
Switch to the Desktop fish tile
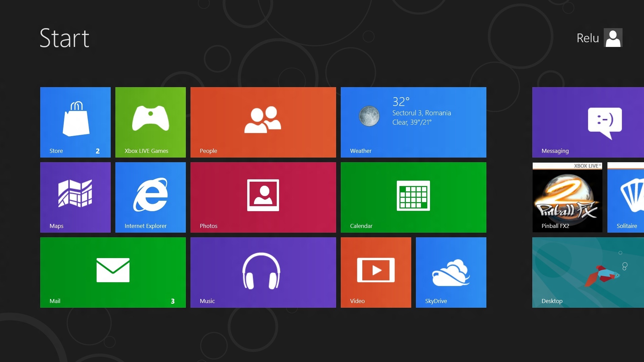[x=588, y=273]
